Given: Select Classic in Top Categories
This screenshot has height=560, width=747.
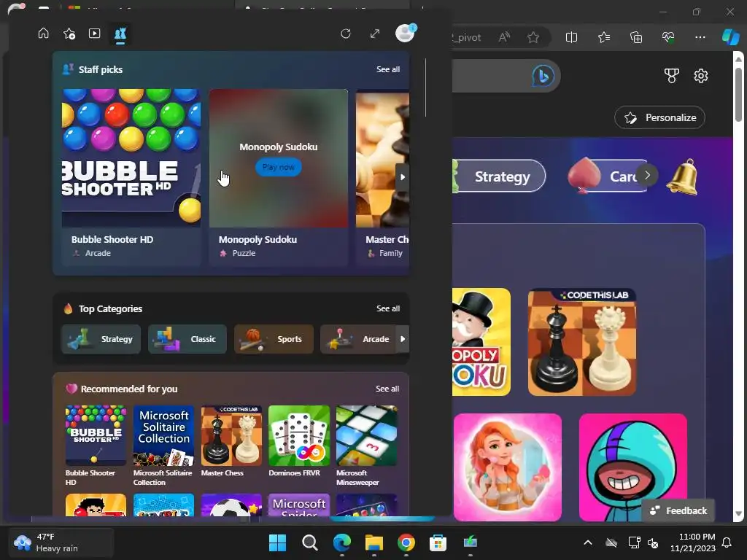Looking at the screenshot, I should [x=187, y=339].
